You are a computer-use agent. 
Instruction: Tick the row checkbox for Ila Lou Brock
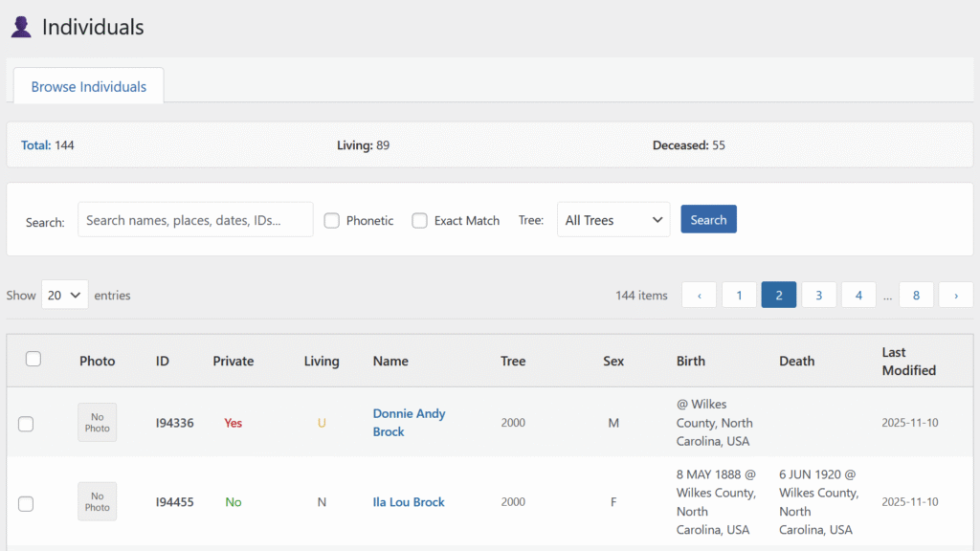coord(26,503)
